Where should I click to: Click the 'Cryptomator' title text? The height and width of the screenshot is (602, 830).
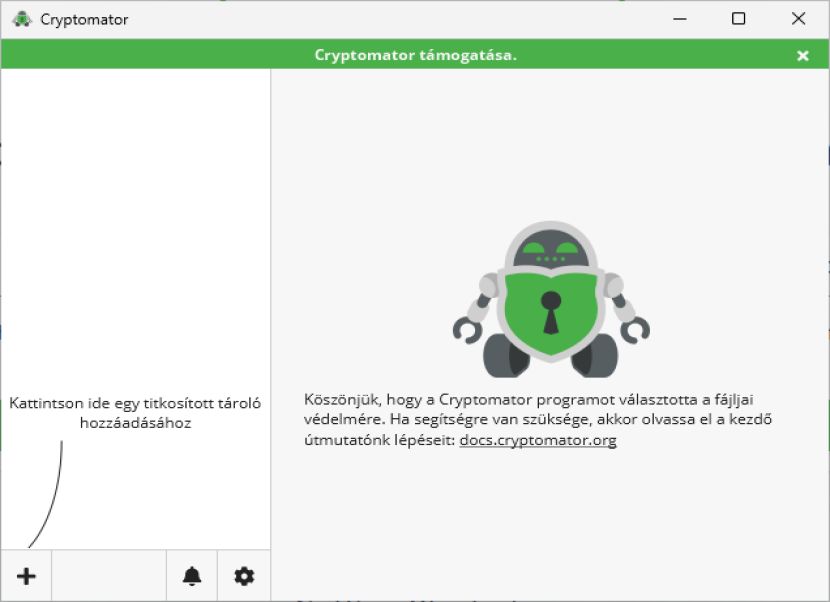pos(84,20)
